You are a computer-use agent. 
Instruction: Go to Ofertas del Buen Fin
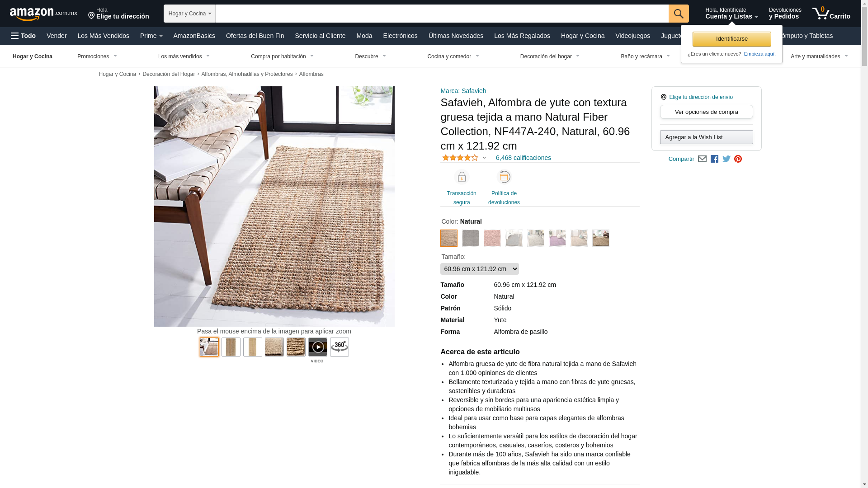(x=255, y=36)
